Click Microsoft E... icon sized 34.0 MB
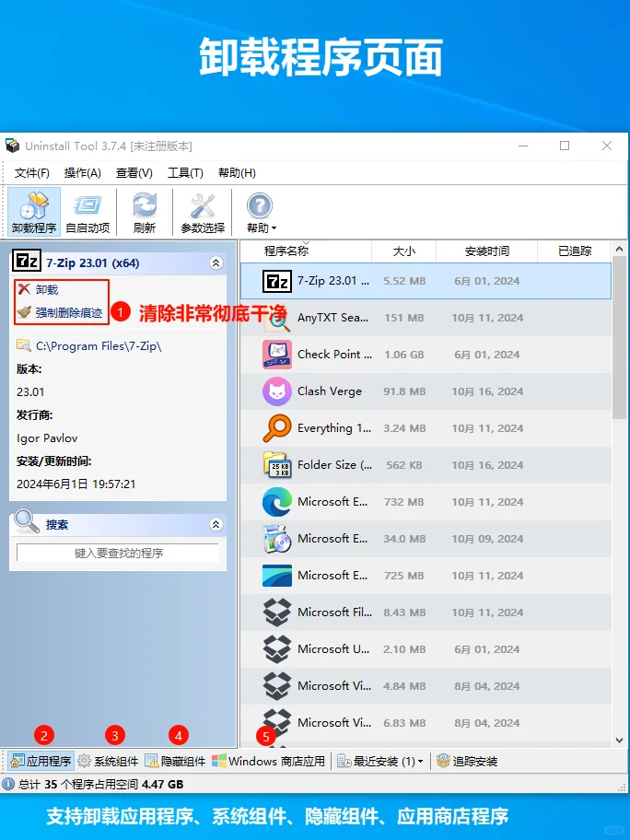 pos(277,539)
